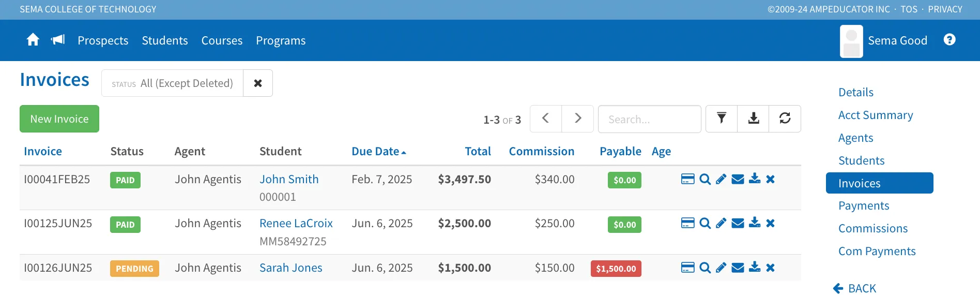This screenshot has width=980, height=295.
Task: Click the SEMA COLLEGE OF TECHNOLOGY header text
Action: click(x=88, y=9)
